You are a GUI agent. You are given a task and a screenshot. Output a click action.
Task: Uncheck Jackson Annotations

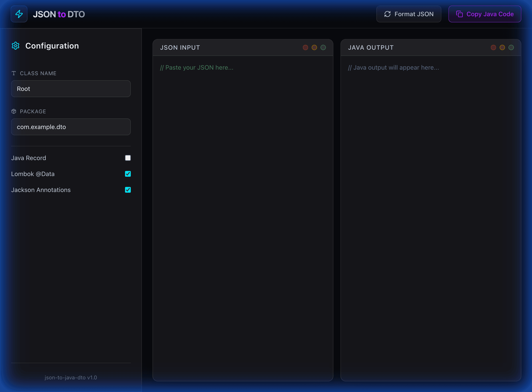click(x=128, y=190)
